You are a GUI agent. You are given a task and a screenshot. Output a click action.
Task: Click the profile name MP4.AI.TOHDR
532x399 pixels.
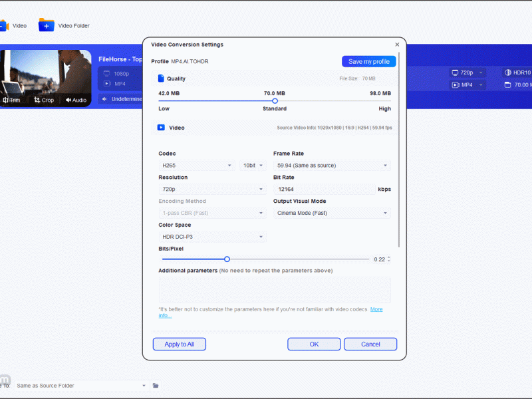click(190, 61)
